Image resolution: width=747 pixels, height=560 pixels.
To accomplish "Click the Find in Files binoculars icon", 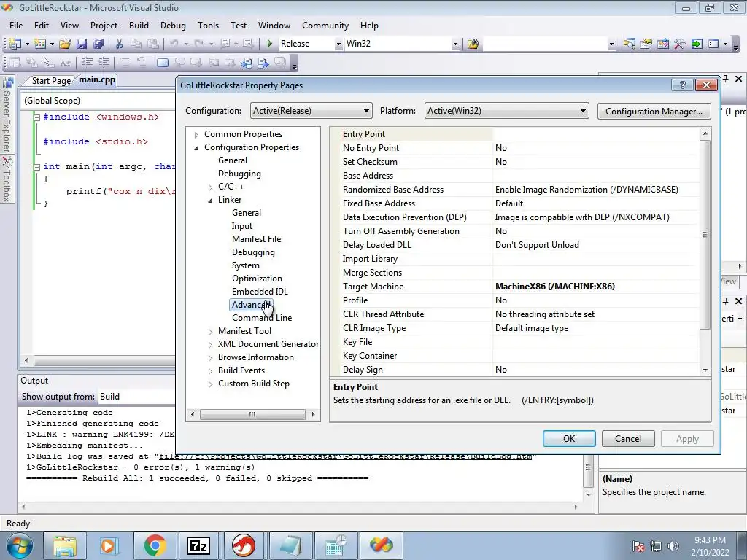I will point(473,44).
